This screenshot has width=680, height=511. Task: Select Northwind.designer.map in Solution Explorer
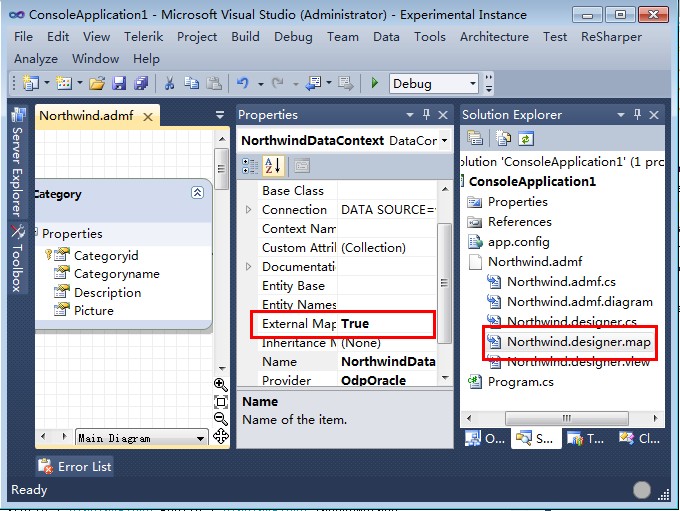(579, 342)
